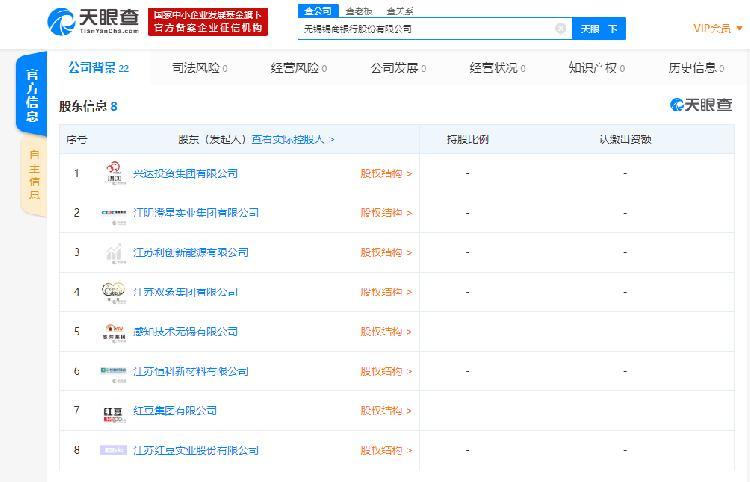This screenshot has height=482, width=750.
Task: Click the 认缴出资额 column header
Action: (x=625, y=140)
